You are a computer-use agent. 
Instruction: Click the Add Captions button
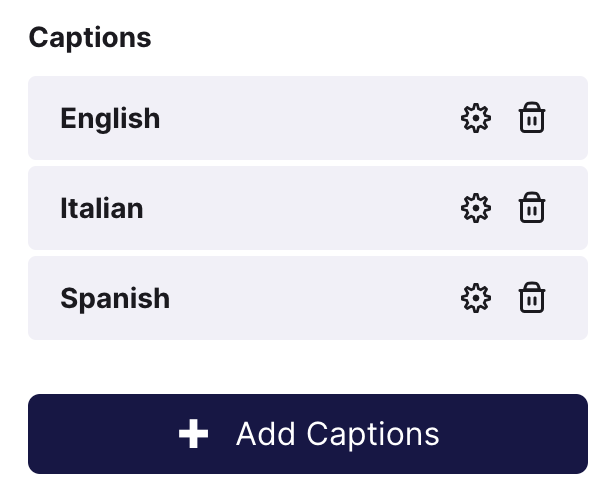click(308, 434)
